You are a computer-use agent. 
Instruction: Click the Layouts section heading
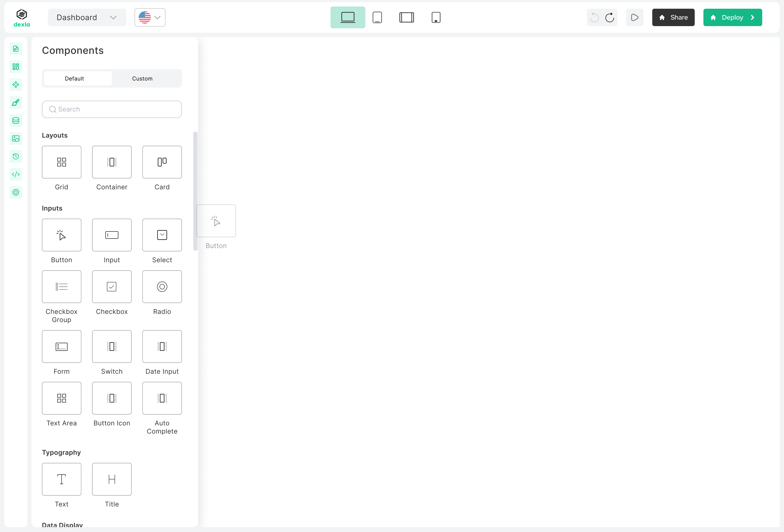coord(55,135)
